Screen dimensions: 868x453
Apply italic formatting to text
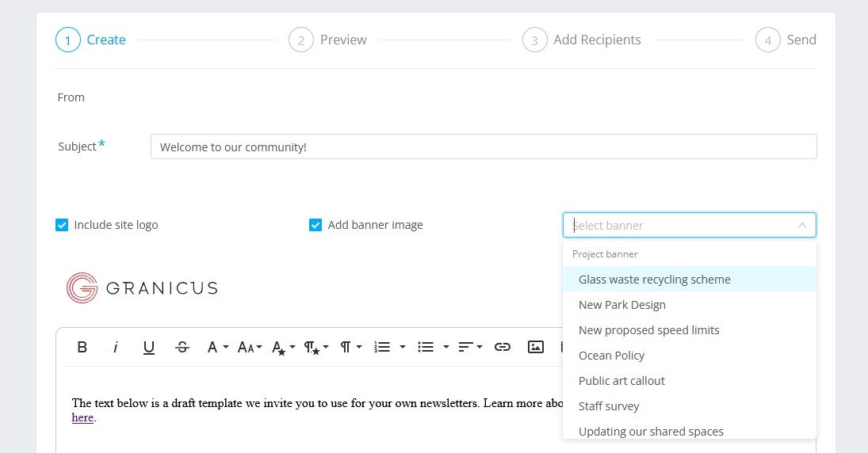(x=115, y=347)
